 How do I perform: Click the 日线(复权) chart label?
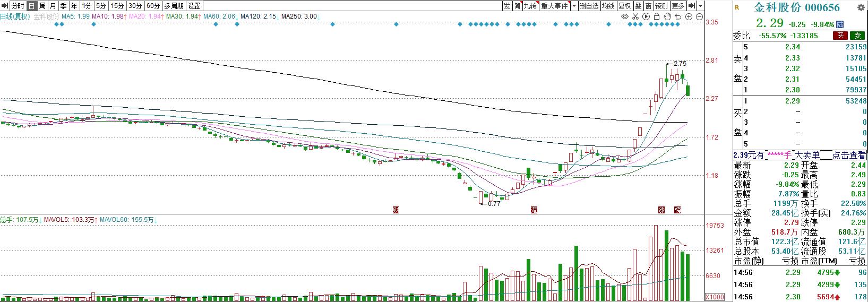[x=15, y=16]
